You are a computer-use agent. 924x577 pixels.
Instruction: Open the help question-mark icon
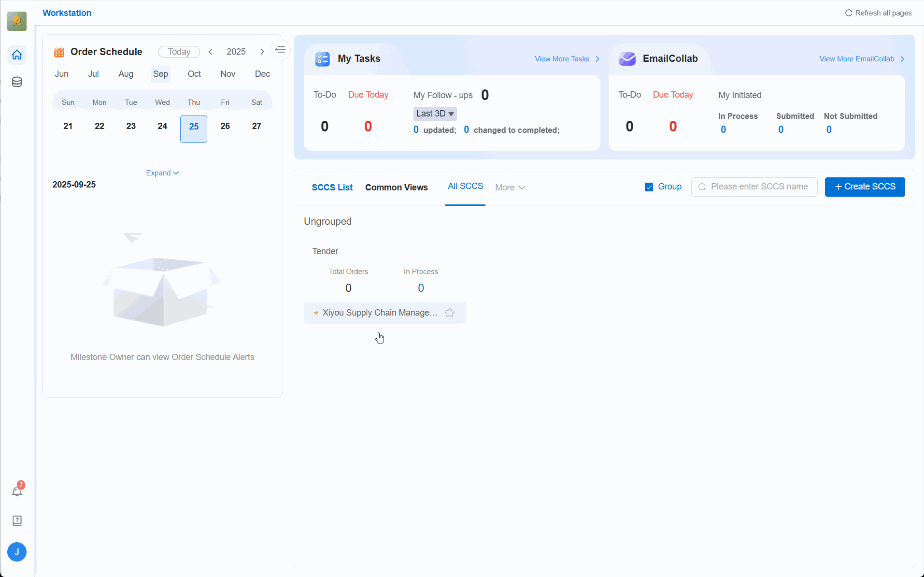[x=17, y=520]
